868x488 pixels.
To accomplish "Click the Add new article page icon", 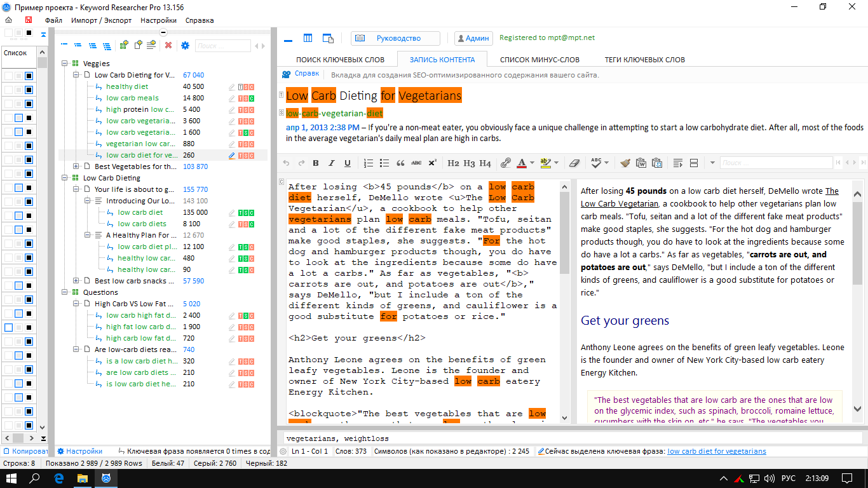I will [x=138, y=45].
